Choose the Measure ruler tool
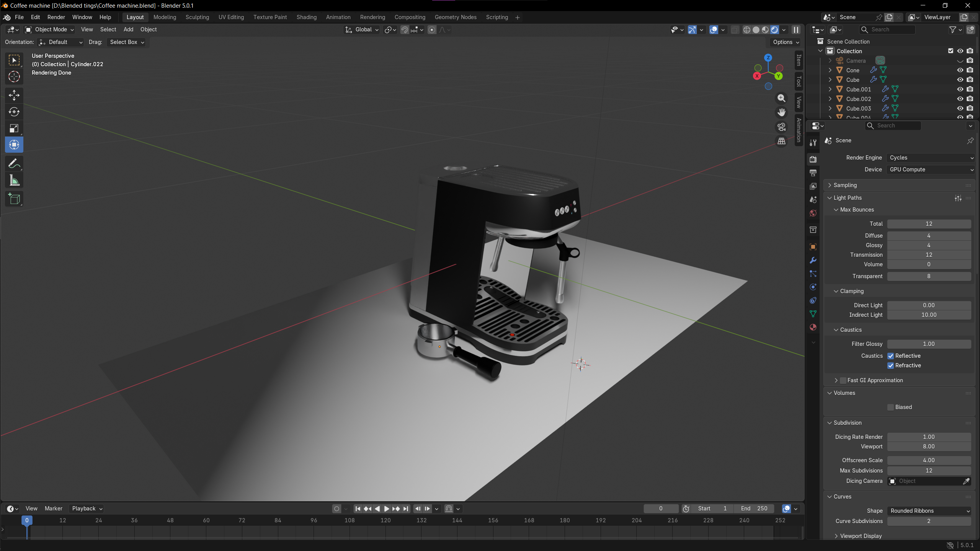The image size is (980, 551). tap(14, 180)
